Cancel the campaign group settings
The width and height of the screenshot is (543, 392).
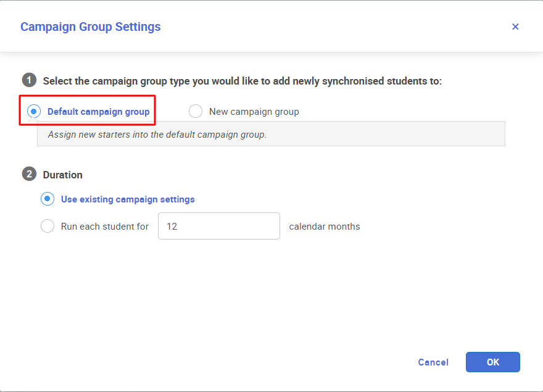(x=433, y=362)
